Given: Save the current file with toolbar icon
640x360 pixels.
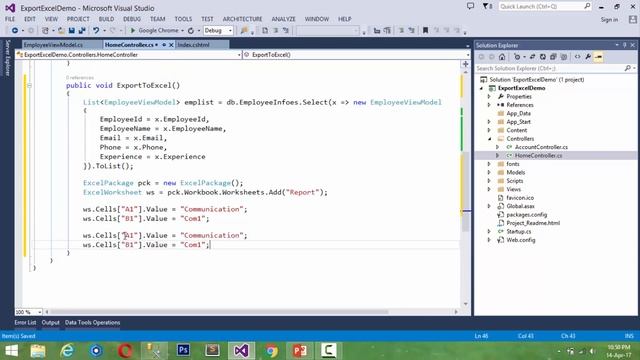Looking at the screenshot, I should click(71, 31).
